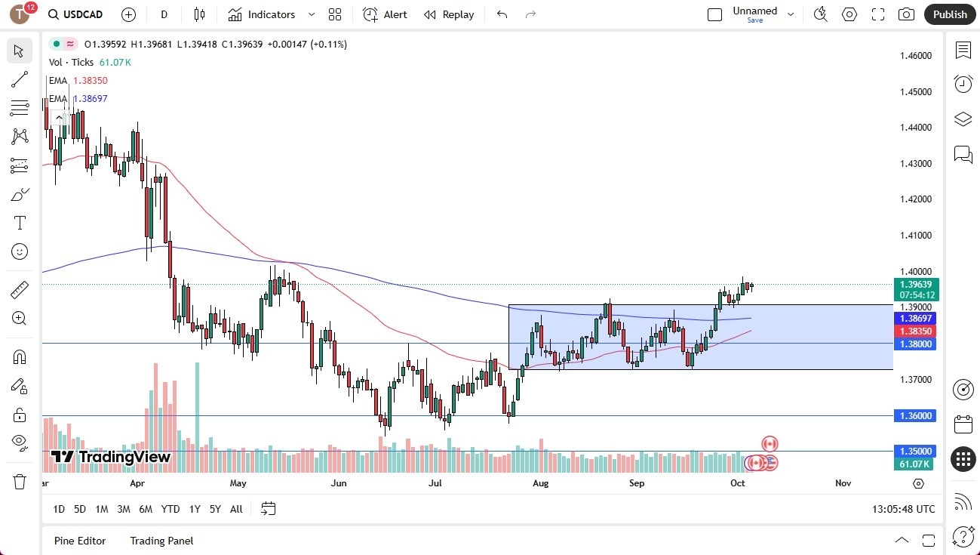Activate the Zoom In tool
The height and width of the screenshot is (555, 980).
20,318
